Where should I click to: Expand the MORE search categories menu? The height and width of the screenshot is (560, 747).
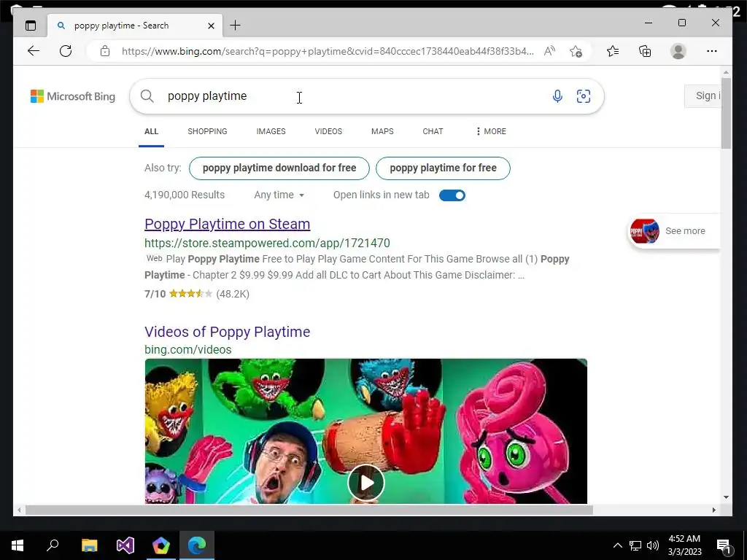[491, 131]
